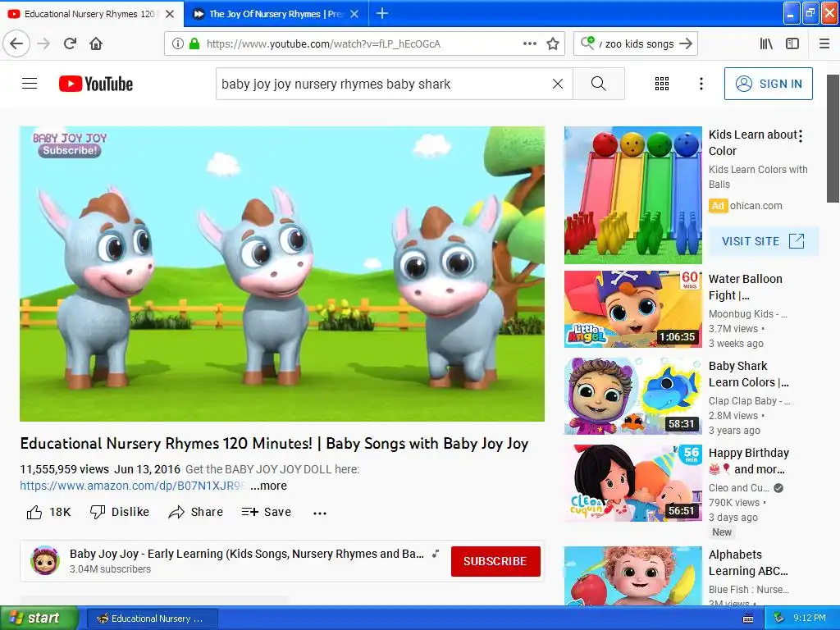Click the keyboard icon in the system tray

(748, 619)
